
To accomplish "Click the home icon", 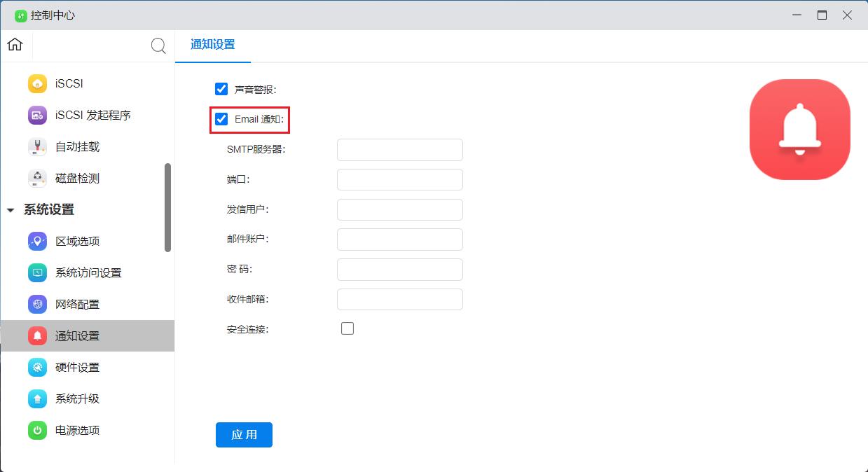I will pos(15,45).
